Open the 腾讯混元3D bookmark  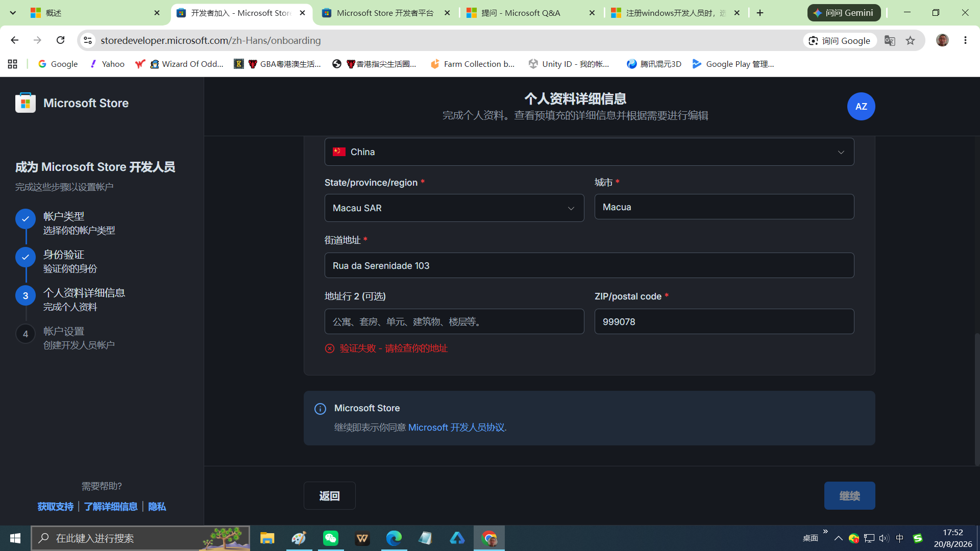(654, 64)
